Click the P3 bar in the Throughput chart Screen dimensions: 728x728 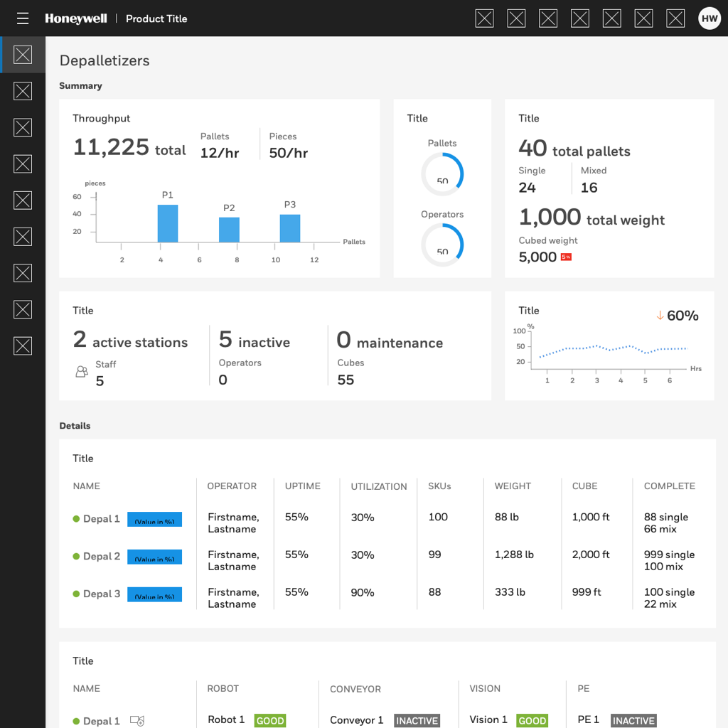(x=290, y=228)
